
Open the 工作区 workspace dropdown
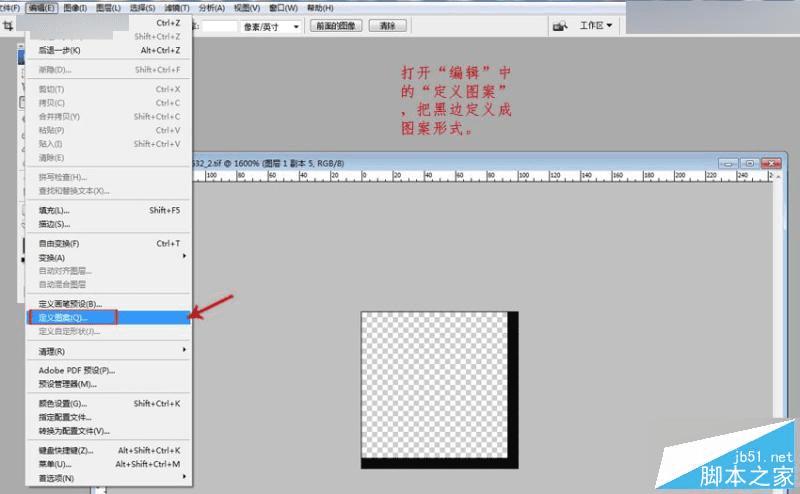pos(595,26)
